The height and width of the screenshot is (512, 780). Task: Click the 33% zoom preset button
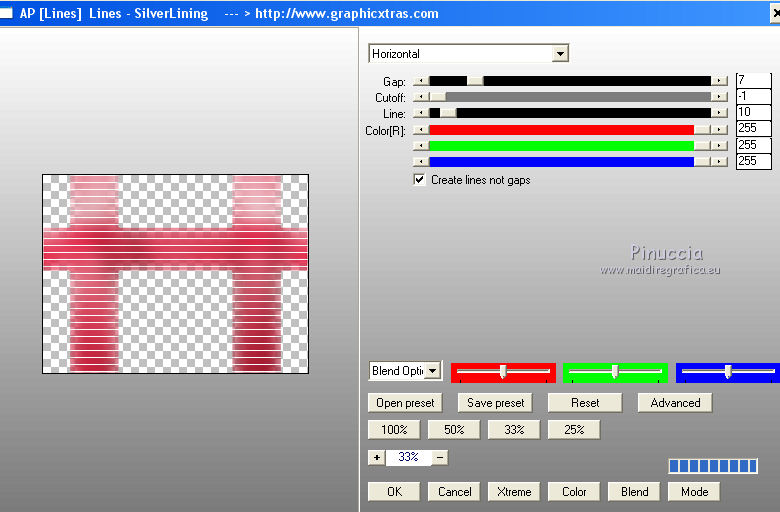point(514,430)
